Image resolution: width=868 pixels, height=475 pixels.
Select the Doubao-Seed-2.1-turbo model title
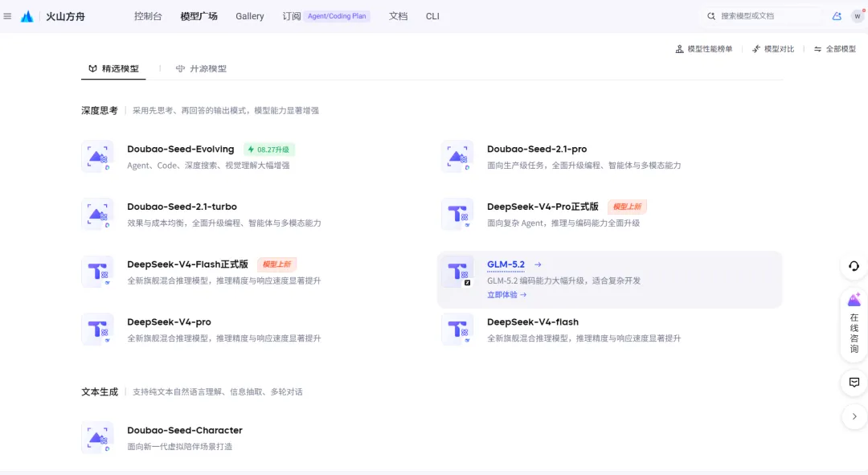[x=182, y=207]
